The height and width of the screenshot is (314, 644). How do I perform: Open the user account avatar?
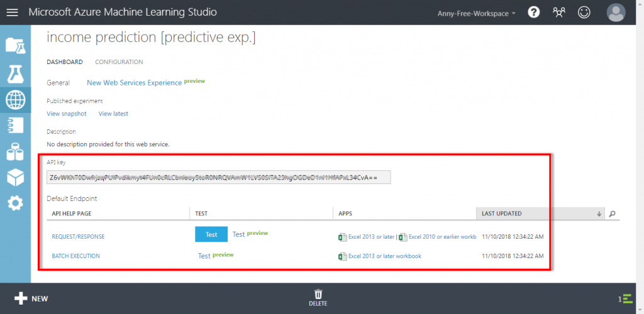pyautogui.click(x=616, y=13)
